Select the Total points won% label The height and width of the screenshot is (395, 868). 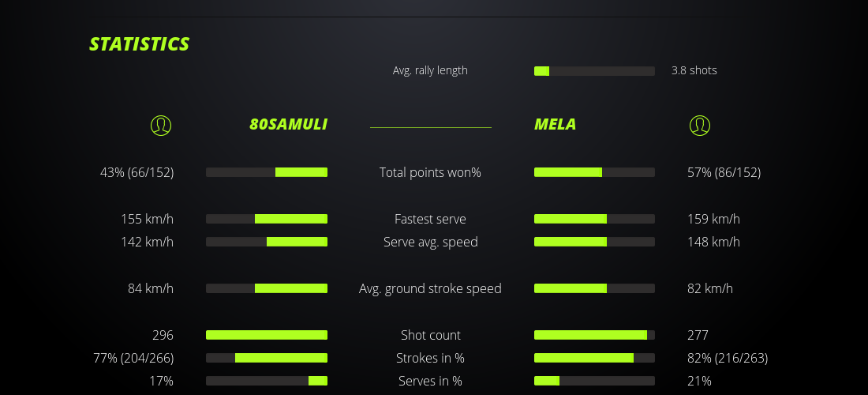(430, 172)
